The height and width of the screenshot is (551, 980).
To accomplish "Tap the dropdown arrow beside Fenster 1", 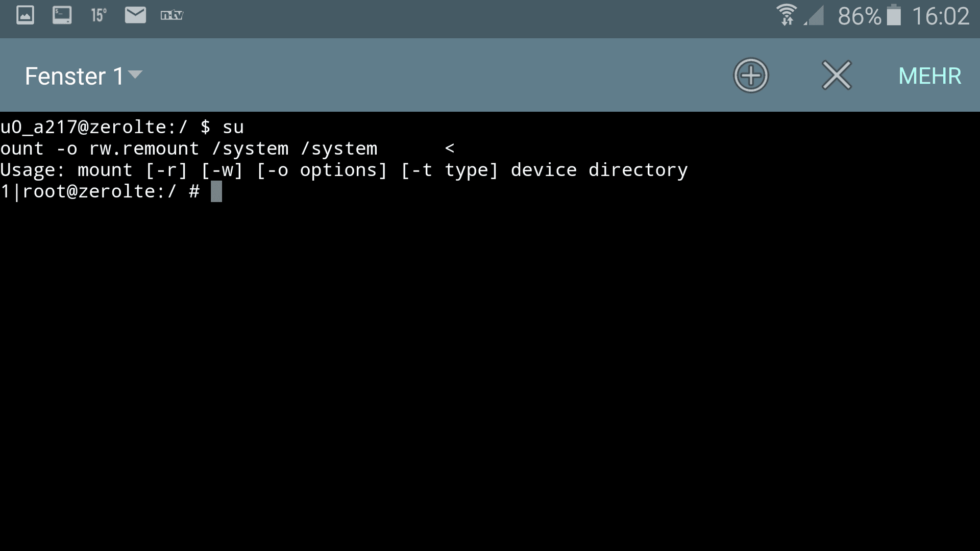I will (x=135, y=75).
